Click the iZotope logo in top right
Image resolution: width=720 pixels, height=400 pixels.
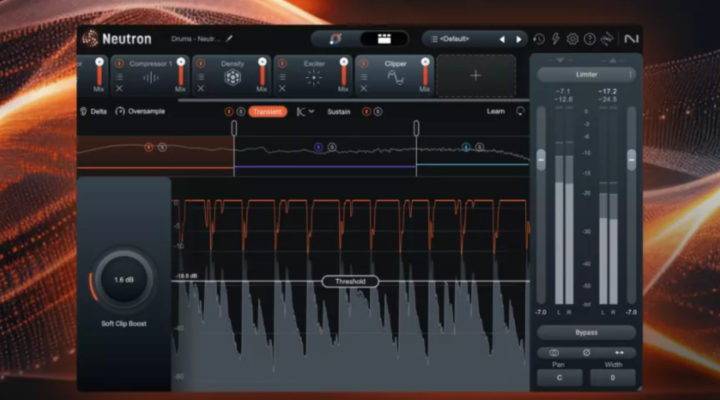pyautogui.click(x=631, y=39)
